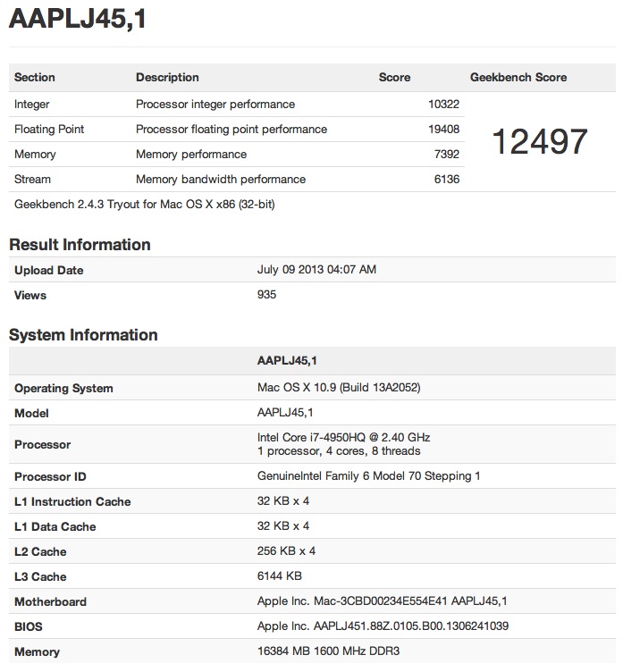Viewport: 623px width, 672px height.
Task: Click the Intel Core i7-4950HQ processor name
Action: click(343, 437)
